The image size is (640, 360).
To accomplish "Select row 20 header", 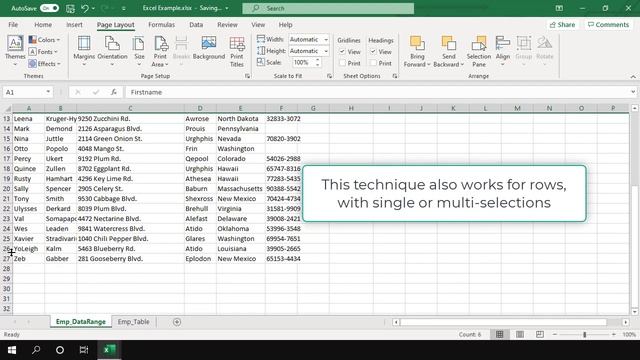I will (x=7, y=189).
